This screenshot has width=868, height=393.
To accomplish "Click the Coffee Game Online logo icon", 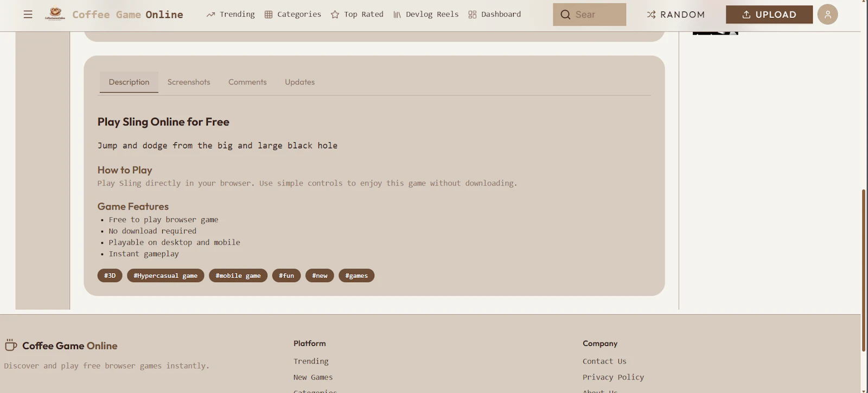I will 55,14.
